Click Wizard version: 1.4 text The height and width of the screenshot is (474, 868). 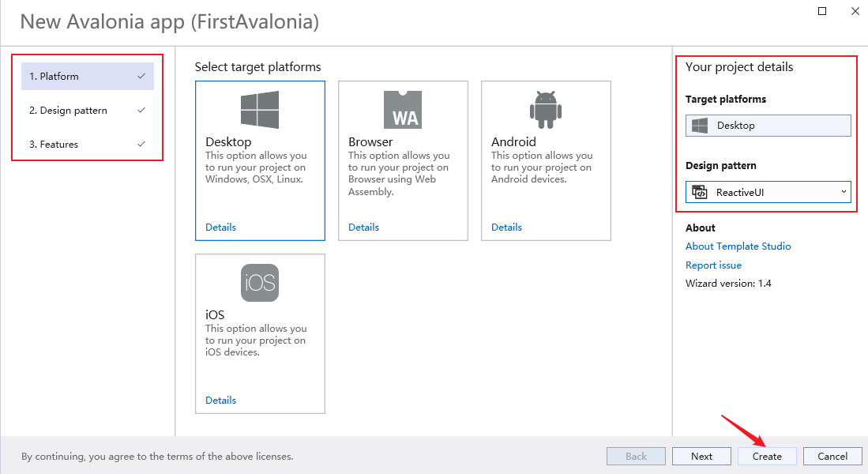(728, 284)
